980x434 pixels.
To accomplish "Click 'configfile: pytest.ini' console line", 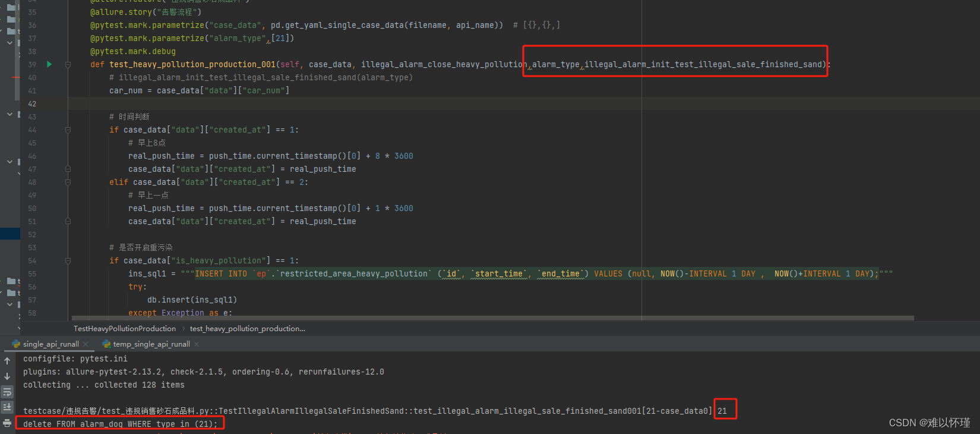I will 75,358.
